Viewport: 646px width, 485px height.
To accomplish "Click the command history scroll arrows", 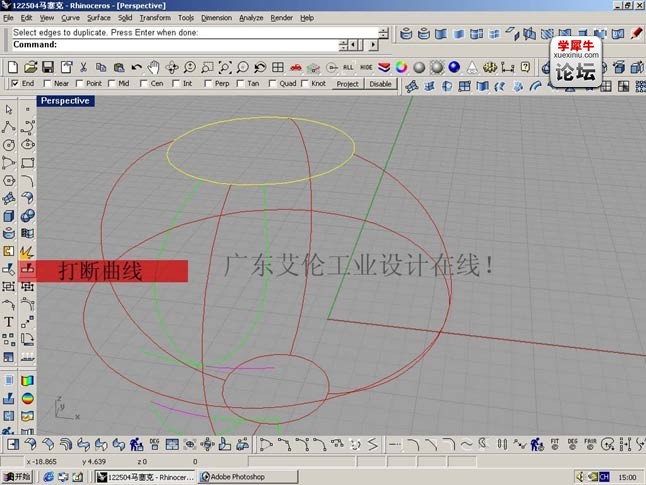I will click(383, 33).
